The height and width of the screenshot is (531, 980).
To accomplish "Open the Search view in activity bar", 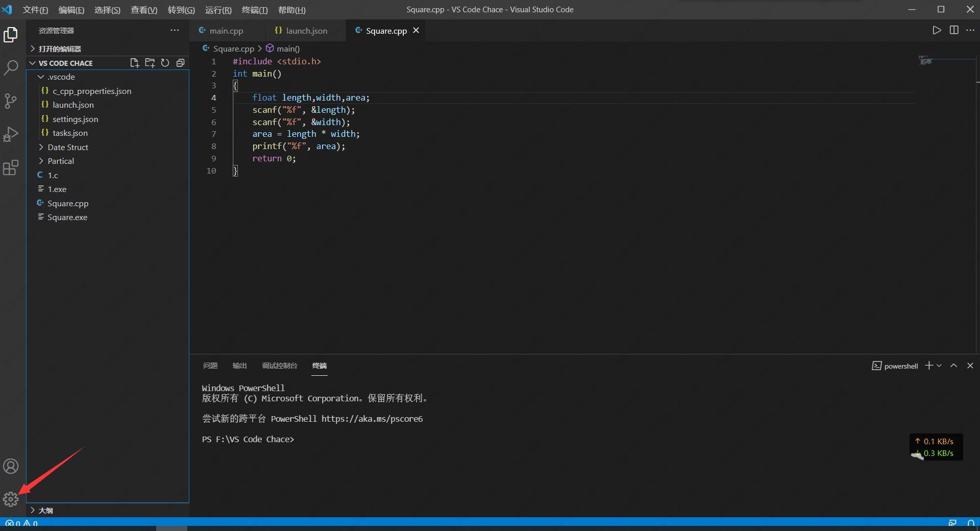I will click(11, 67).
